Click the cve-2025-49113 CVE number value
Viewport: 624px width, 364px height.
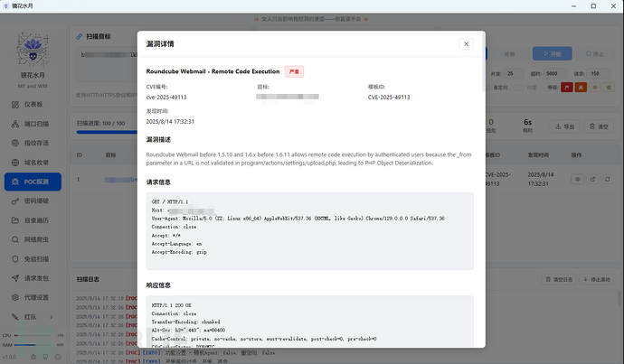pyautogui.click(x=166, y=97)
